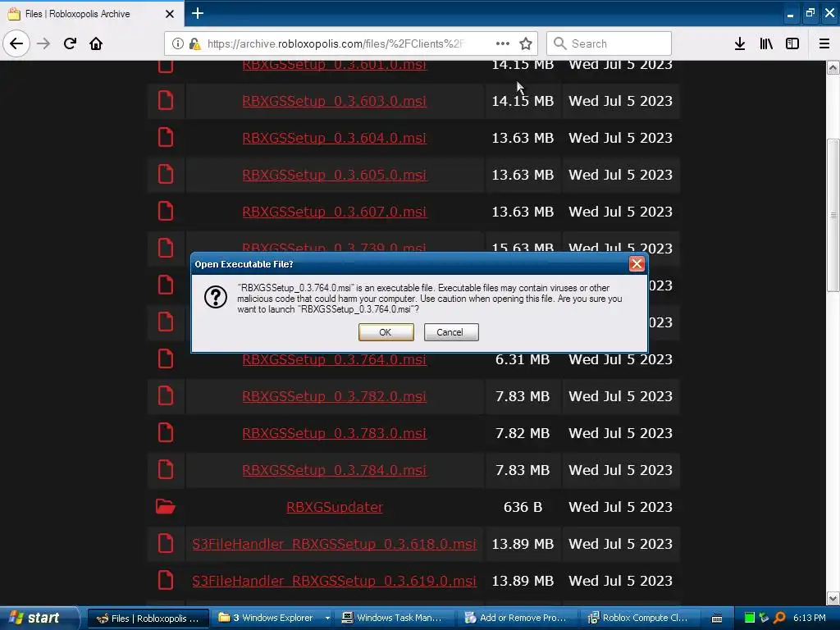Expand the Windows Explorer group dropdown arrow
The image size is (840, 630).
click(327, 619)
